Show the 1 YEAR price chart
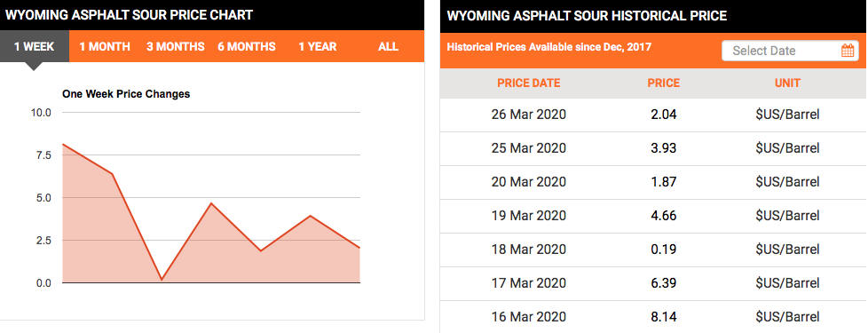The width and height of the screenshot is (868, 333). pos(318,46)
